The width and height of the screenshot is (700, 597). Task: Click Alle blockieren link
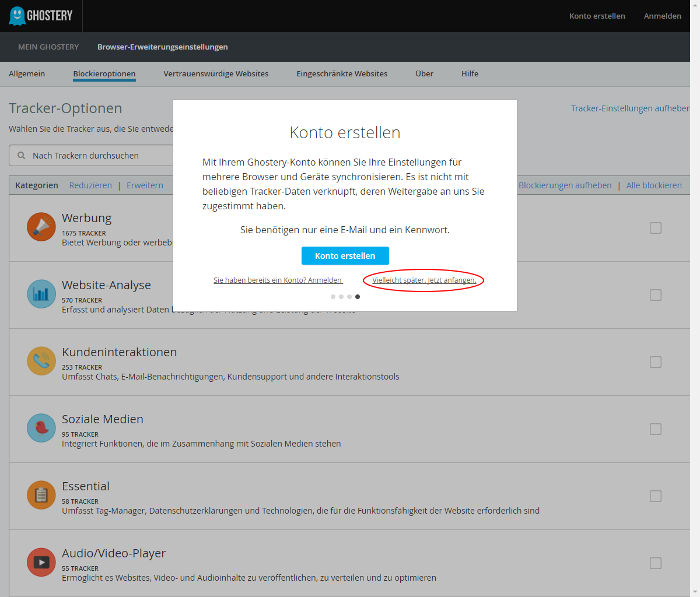point(654,185)
